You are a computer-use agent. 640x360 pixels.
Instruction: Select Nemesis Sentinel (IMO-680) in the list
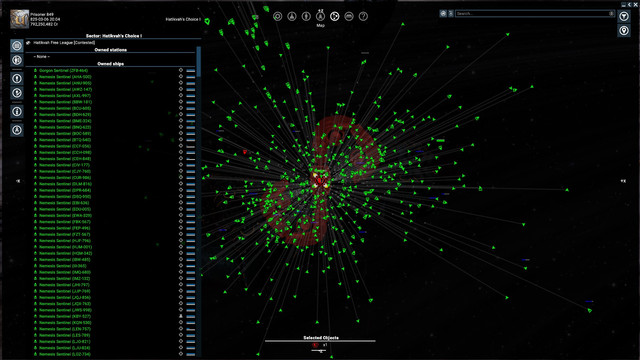(65, 272)
